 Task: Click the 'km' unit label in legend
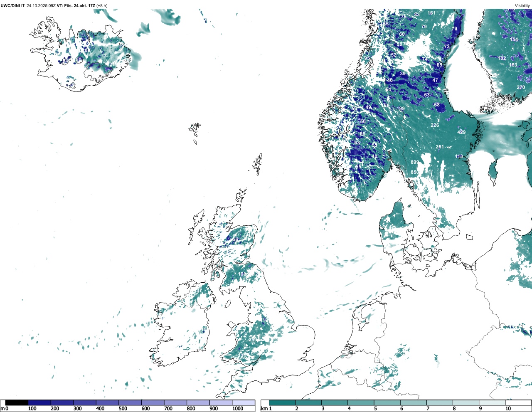(264, 409)
